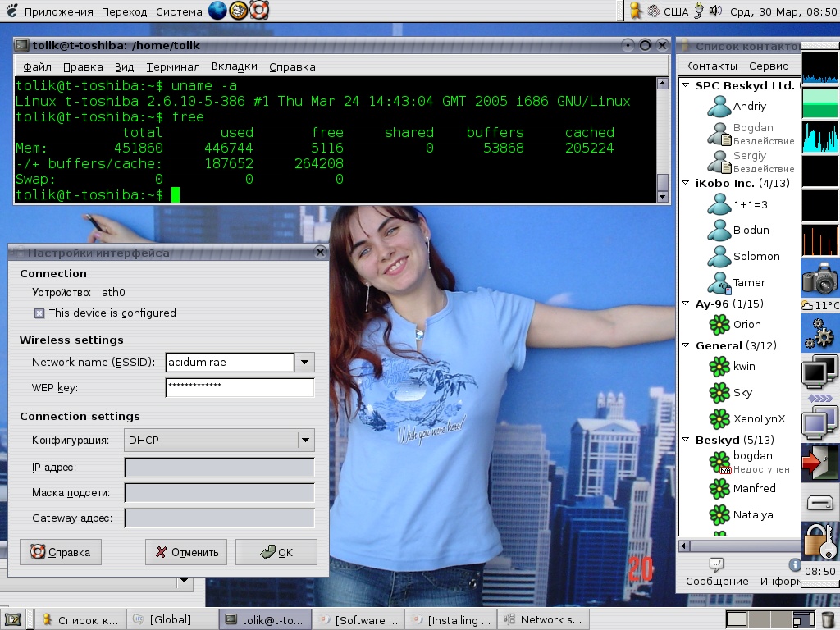Open the Вид menu in the terminal
Screen dimensions: 840x630
point(125,67)
